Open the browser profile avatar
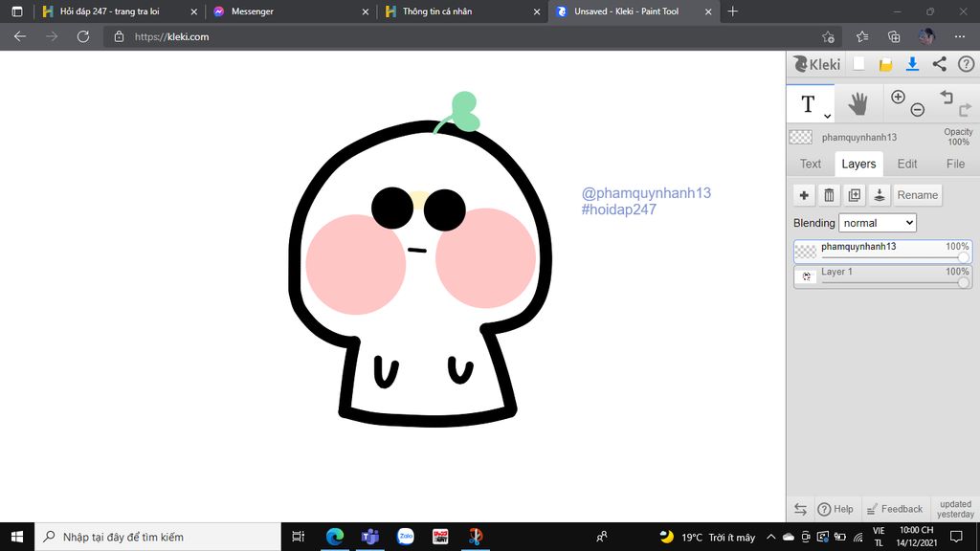Viewport: 980px width, 551px height. (926, 36)
